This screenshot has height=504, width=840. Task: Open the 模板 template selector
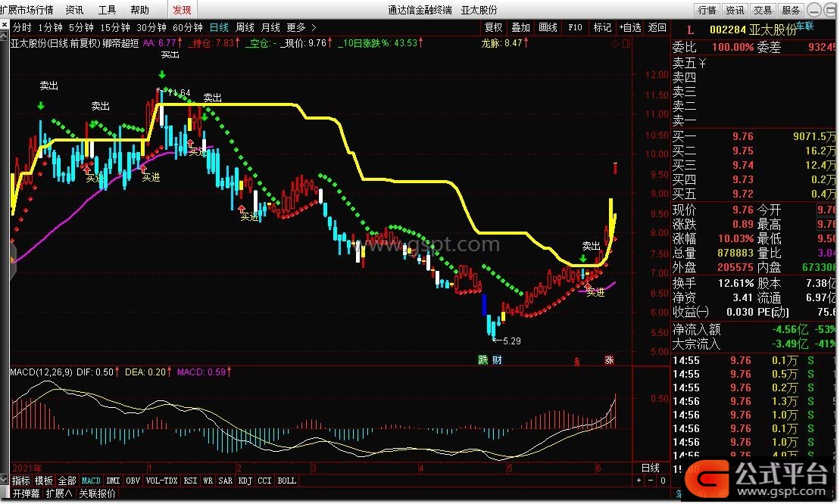[x=44, y=481]
